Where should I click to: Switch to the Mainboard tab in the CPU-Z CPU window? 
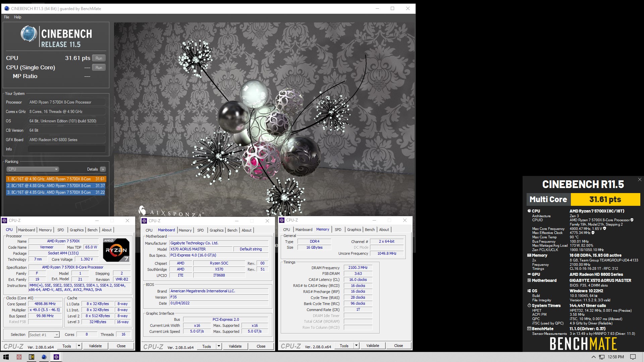tap(26, 230)
